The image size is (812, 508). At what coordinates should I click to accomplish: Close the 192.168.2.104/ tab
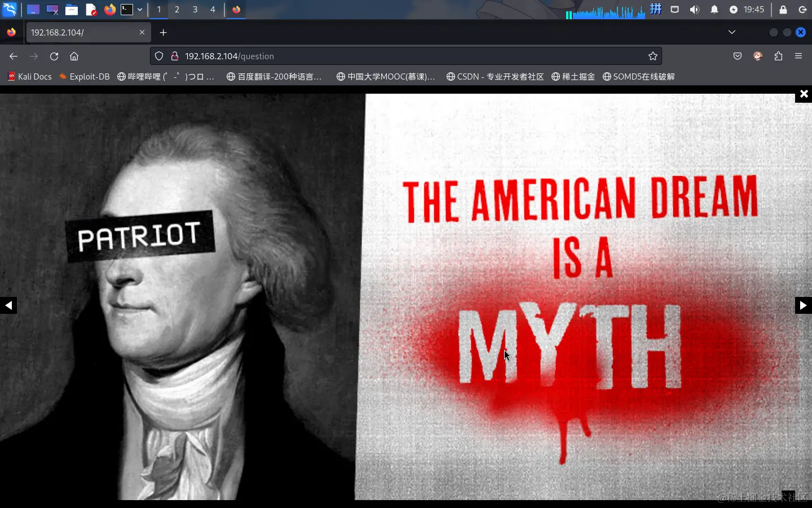[142, 33]
